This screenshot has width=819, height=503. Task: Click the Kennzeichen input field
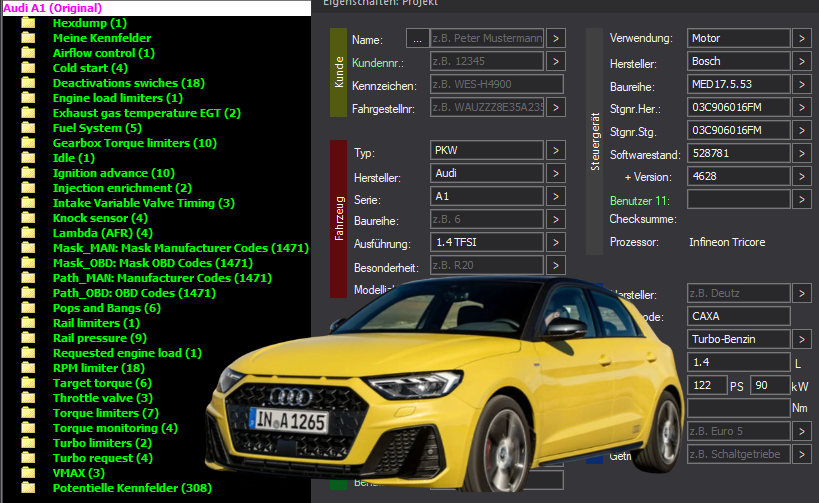497,85
